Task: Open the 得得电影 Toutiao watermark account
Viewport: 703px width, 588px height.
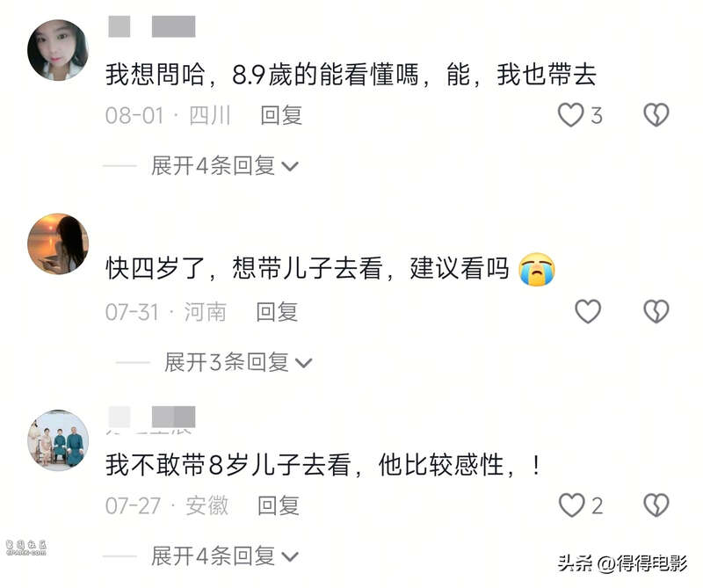Action: pyautogui.click(x=622, y=563)
